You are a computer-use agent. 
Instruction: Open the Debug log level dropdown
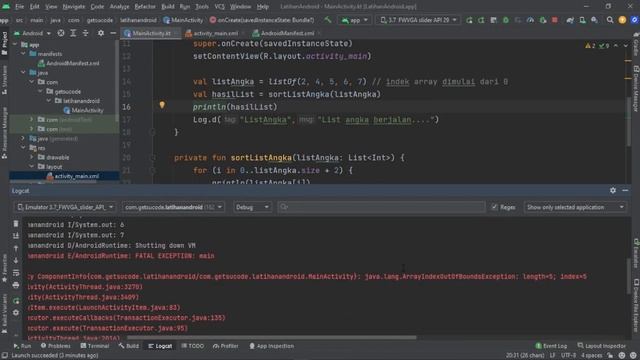252,207
